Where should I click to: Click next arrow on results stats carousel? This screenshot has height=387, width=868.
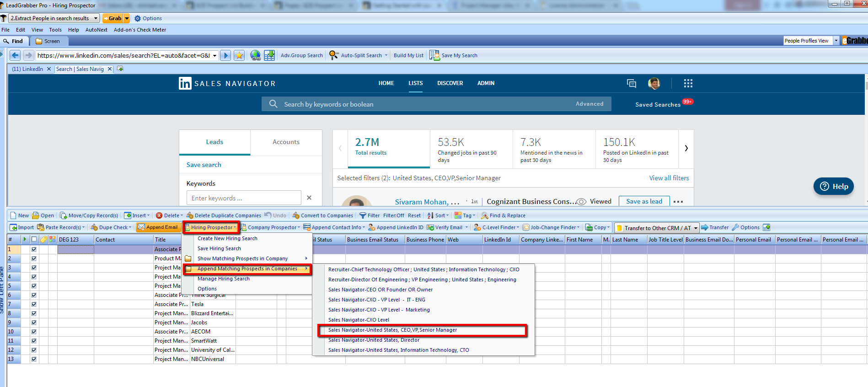point(686,148)
